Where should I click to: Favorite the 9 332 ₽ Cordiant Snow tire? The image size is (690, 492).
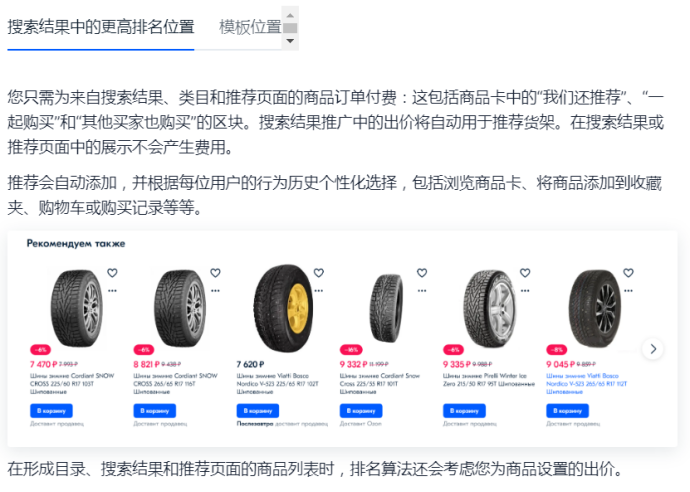(422, 273)
